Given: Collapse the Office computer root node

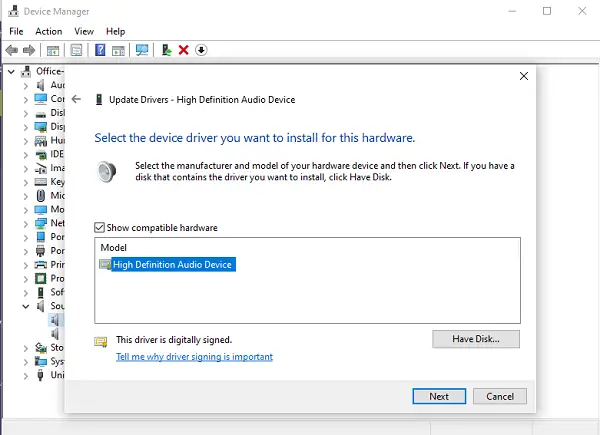Looking at the screenshot, I should pyautogui.click(x=10, y=72).
